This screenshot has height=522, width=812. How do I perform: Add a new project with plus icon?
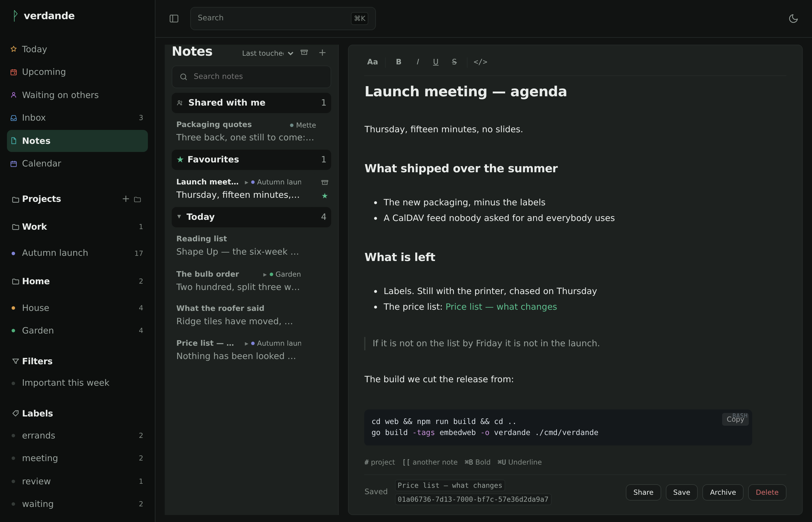click(x=126, y=199)
